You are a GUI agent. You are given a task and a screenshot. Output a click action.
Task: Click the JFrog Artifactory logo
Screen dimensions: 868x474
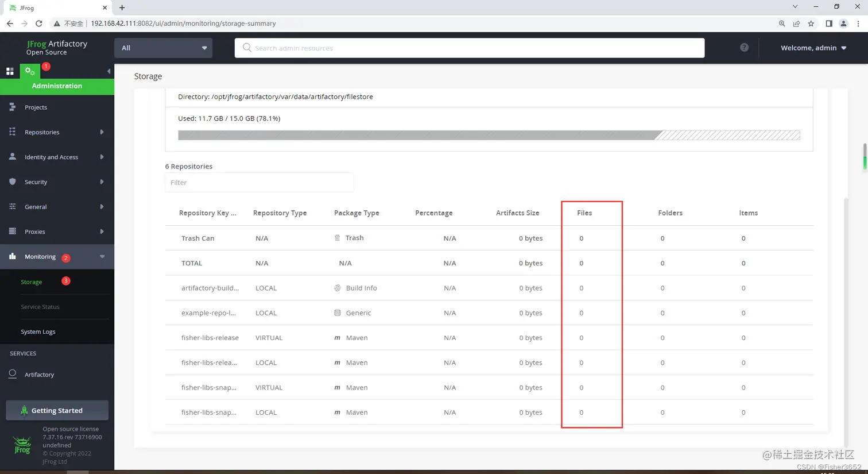(x=56, y=48)
